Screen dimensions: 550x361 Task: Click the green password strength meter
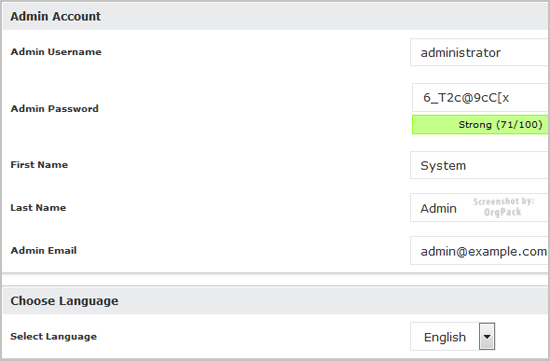[481, 125]
